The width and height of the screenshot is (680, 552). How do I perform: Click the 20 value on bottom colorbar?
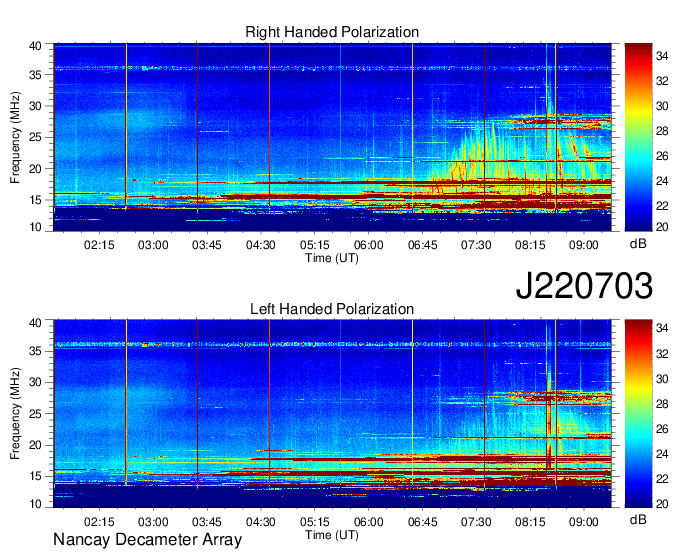662,503
